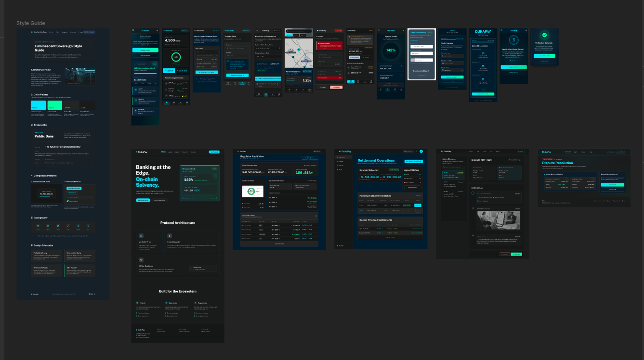Click the cyan button in the landing page top-right corner
The image size is (644, 360).
[x=214, y=152]
